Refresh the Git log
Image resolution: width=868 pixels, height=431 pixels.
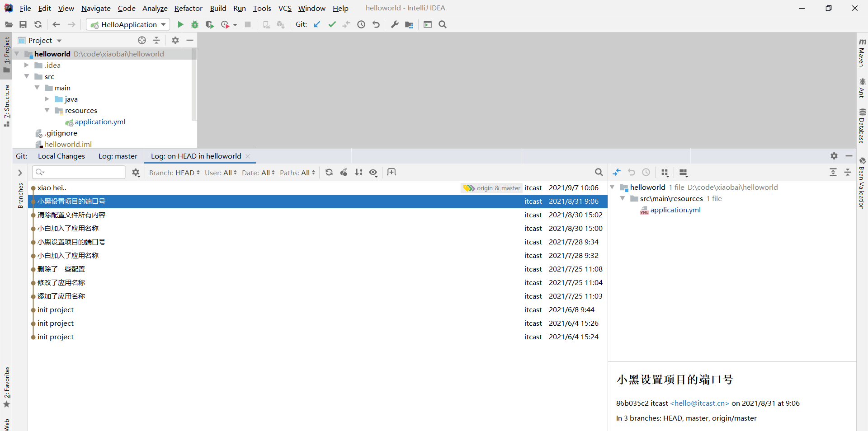[x=329, y=172]
